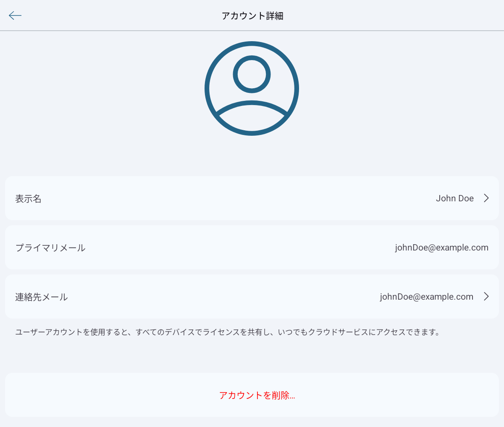The height and width of the screenshot is (427, 504).
Task: Click the アカウント詳細 page title
Action: pos(252,16)
